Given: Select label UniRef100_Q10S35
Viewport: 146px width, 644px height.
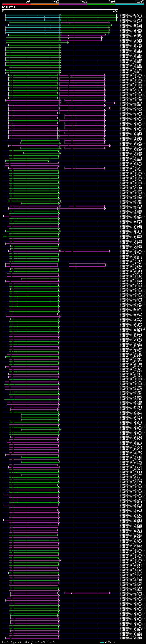Looking at the screenshot, I should click(x=131, y=37).
